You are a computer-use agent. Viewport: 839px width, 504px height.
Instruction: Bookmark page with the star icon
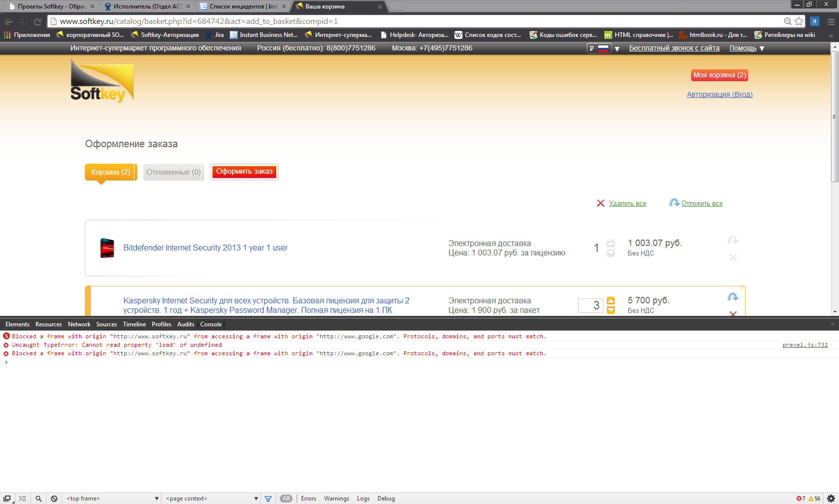coord(799,21)
